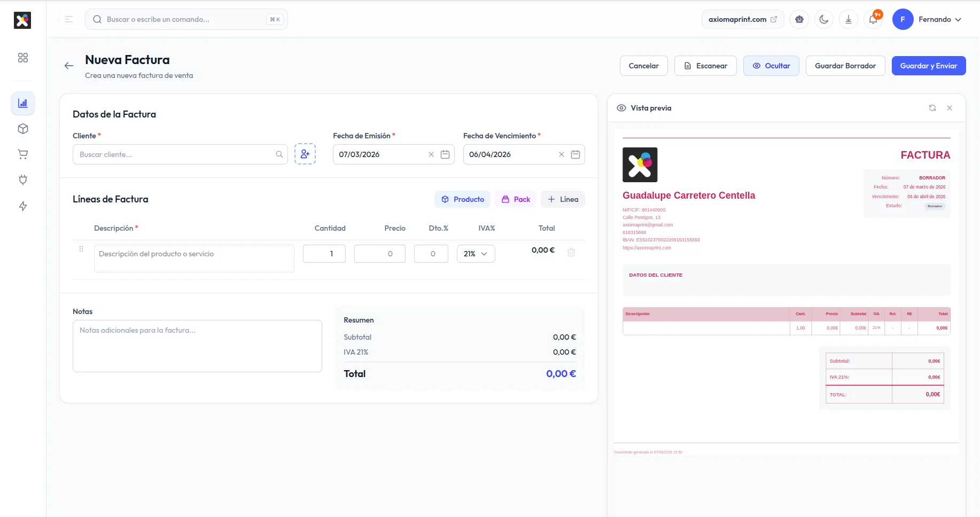The width and height of the screenshot is (980, 517).
Task: Add a Producto line to invoice
Action: (x=462, y=199)
